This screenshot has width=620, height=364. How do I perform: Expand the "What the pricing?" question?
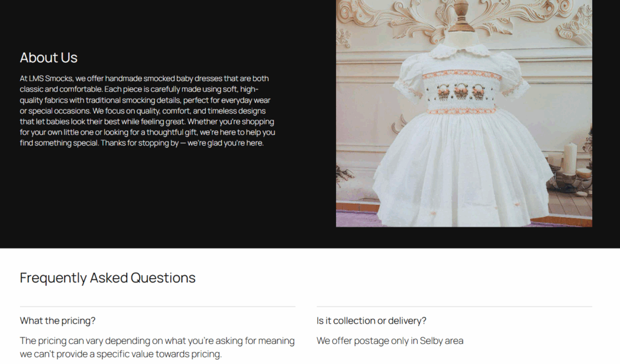(x=58, y=320)
